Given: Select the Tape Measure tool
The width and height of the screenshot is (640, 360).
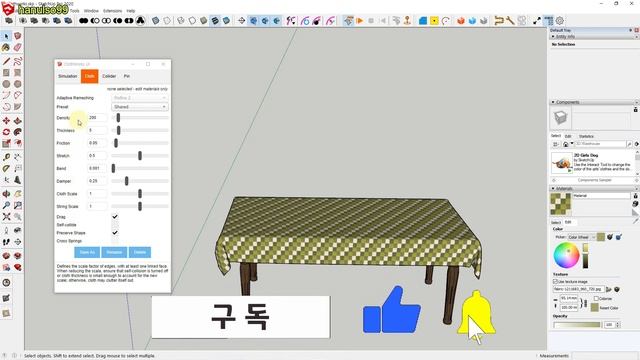Looking at the screenshot, I should (6, 157).
